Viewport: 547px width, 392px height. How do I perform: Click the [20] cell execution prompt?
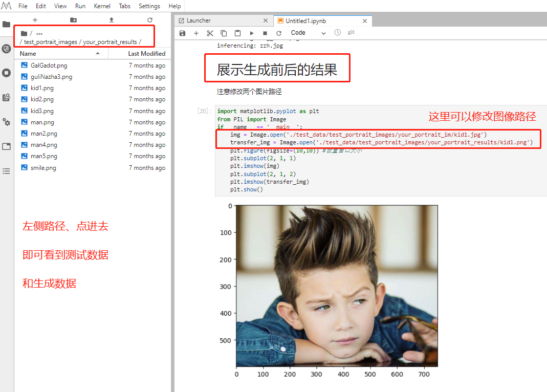click(204, 111)
